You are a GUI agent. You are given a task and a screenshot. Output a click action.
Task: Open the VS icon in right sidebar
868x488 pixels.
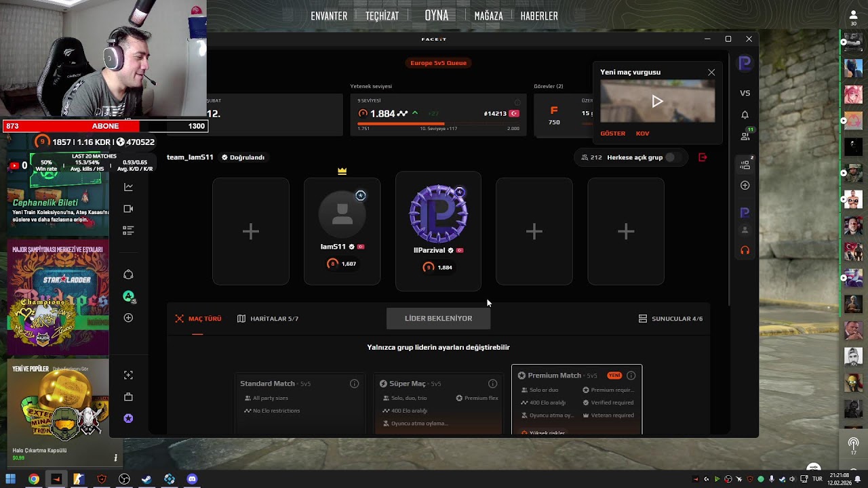pyautogui.click(x=745, y=93)
